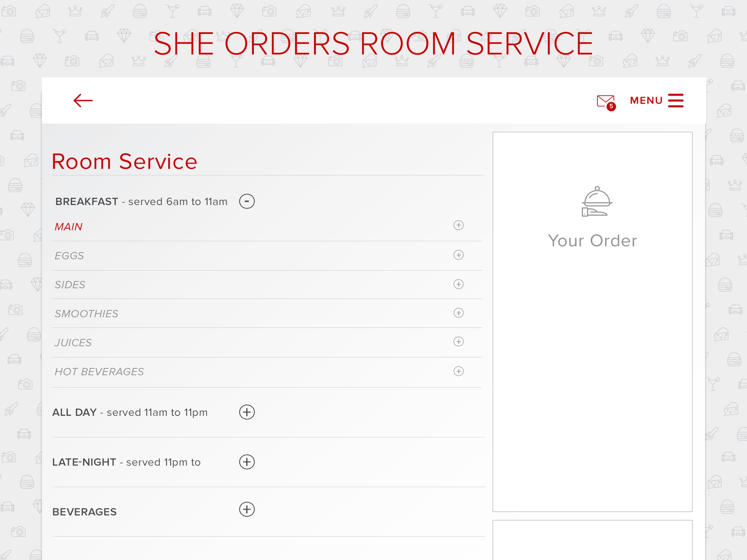747x560 pixels.
Task: Click plus icon beside EGGS
Action: coord(458,255)
